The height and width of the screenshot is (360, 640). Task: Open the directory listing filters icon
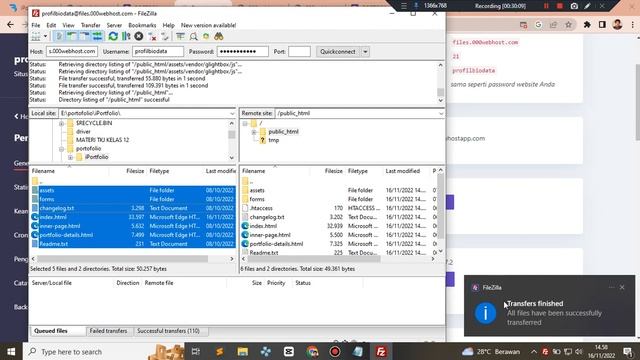click(180, 36)
